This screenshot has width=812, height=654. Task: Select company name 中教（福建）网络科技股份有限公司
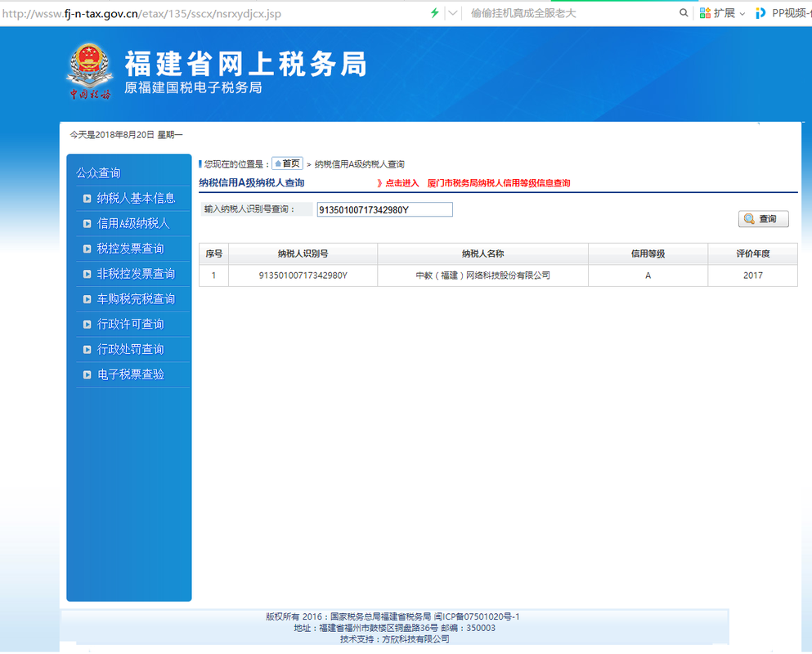click(483, 275)
